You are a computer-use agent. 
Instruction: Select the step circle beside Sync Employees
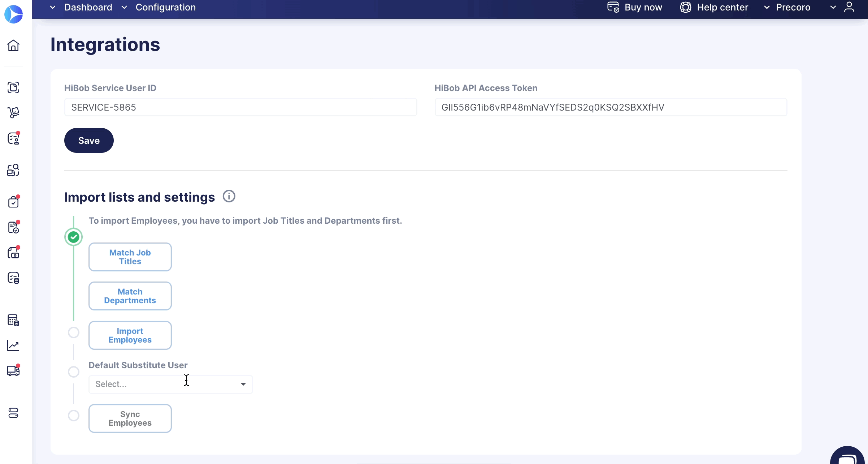tap(74, 416)
